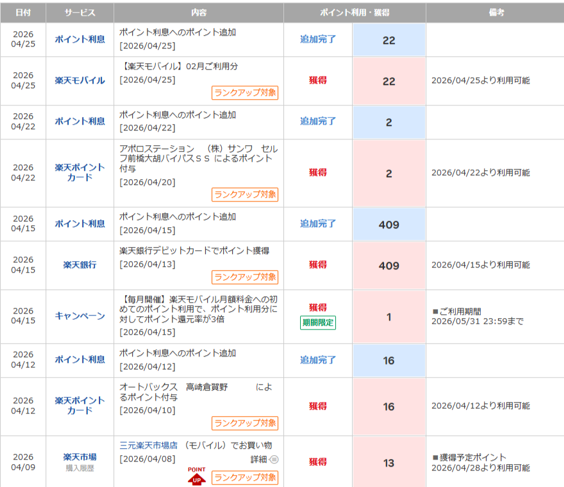The image size is (564, 487).
Task: Click the 内容 column header
Action: (199, 13)
